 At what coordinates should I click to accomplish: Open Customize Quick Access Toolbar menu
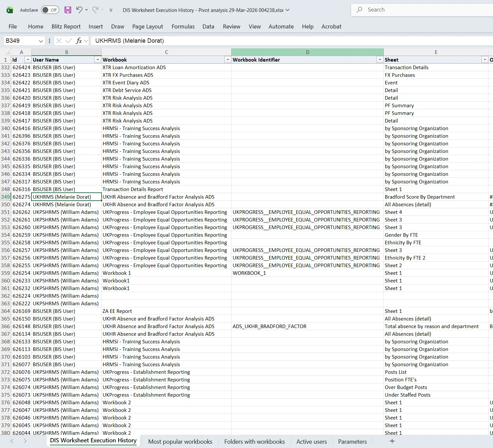111,10
